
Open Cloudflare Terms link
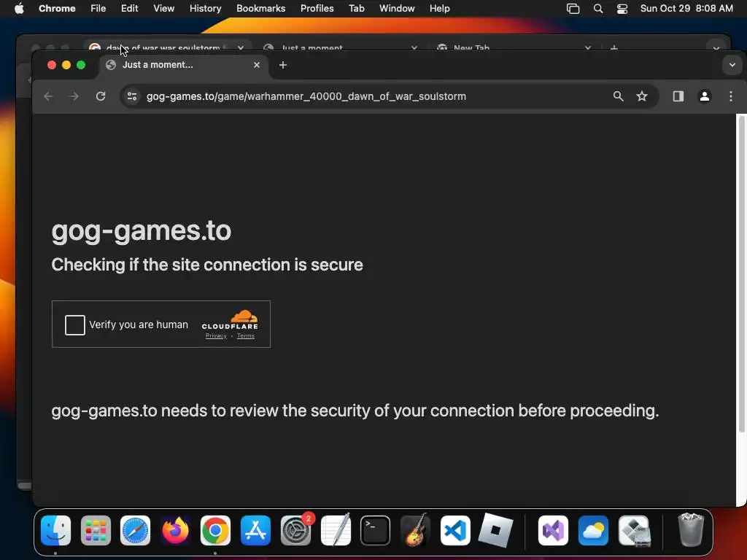click(x=246, y=335)
